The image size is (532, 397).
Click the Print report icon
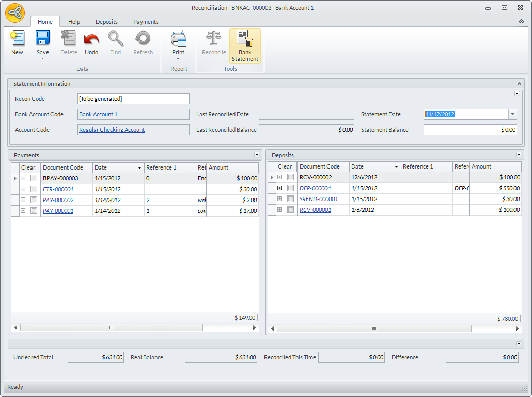[178, 39]
